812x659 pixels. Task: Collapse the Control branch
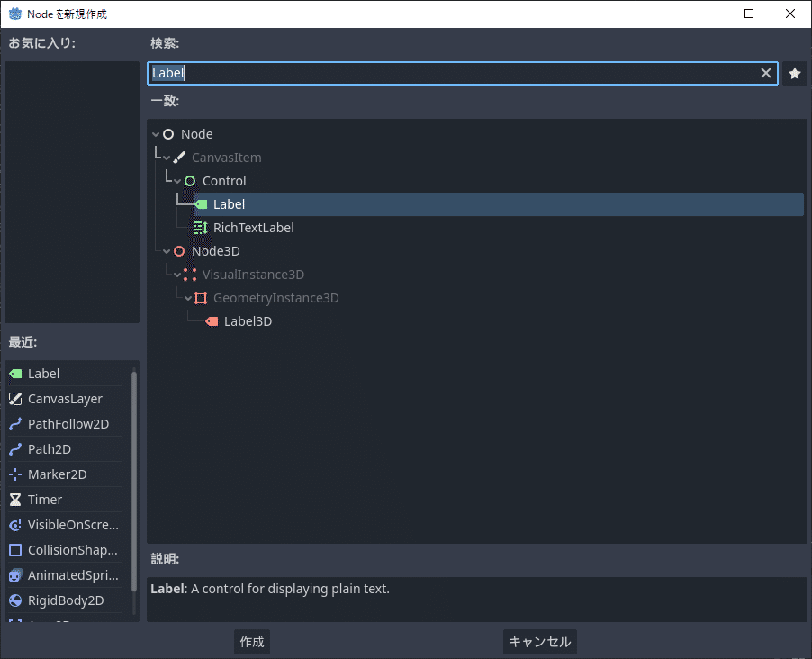[x=177, y=181]
